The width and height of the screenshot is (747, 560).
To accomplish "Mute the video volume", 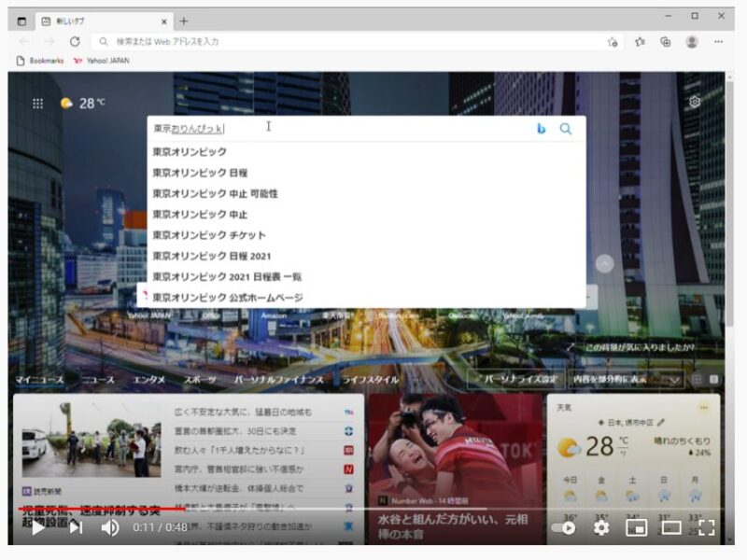I will [x=110, y=527].
